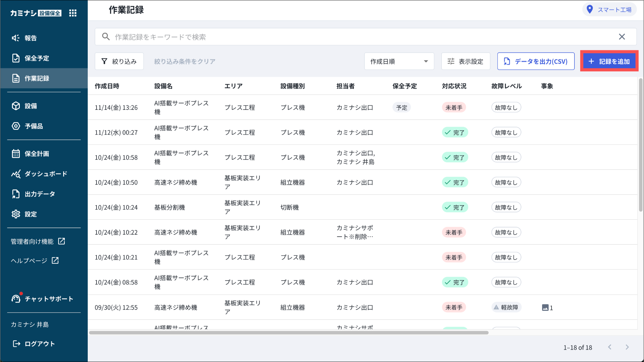This screenshot has height=362, width=644.
Task: Focus the 作業記録 keyword search field
Action: coord(346,37)
